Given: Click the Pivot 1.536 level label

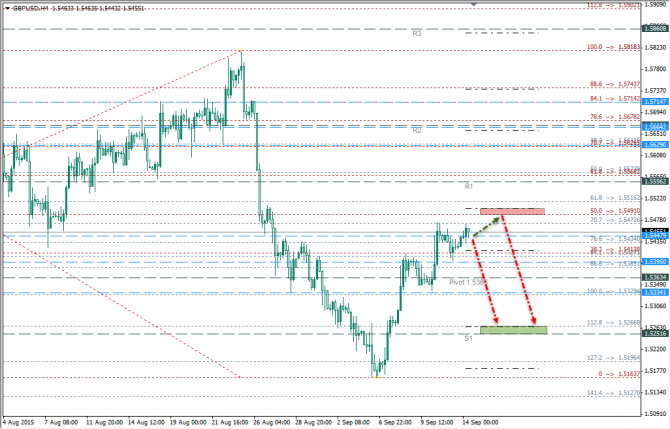Looking at the screenshot, I should point(468,282).
